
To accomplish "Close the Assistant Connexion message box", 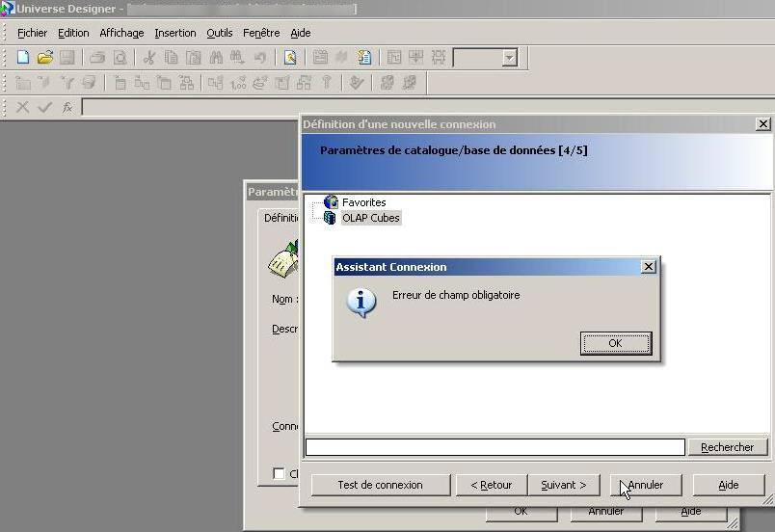I will point(648,267).
